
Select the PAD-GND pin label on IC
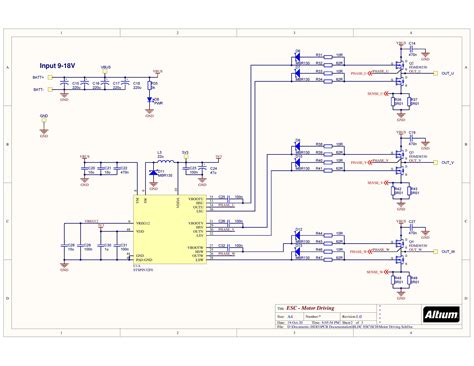[x=144, y=260]
